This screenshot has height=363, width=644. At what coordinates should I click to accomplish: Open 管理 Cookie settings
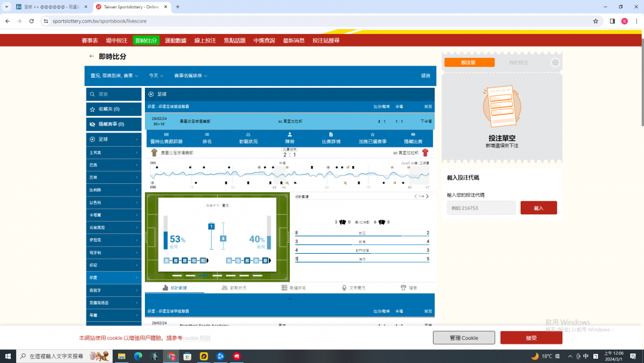(x=464, y=338)
